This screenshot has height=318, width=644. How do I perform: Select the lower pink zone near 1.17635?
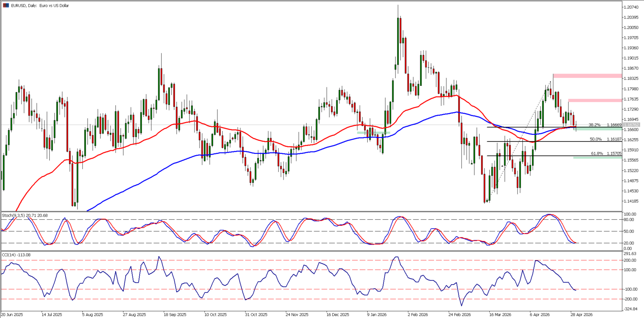coord(594,100)
